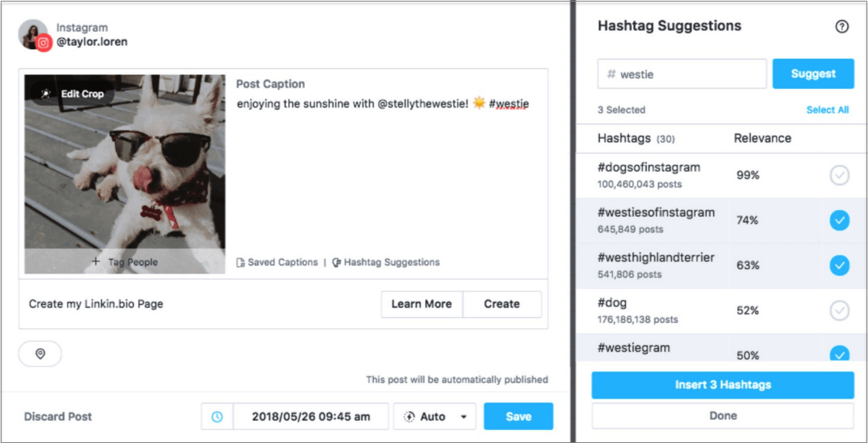Click the clock icon beside the date

point(218,417)
